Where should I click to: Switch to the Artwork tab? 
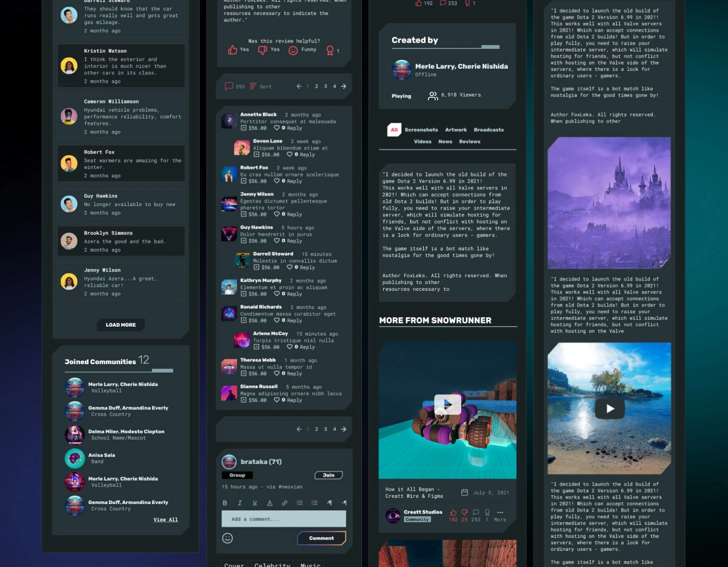pos(456,130)
